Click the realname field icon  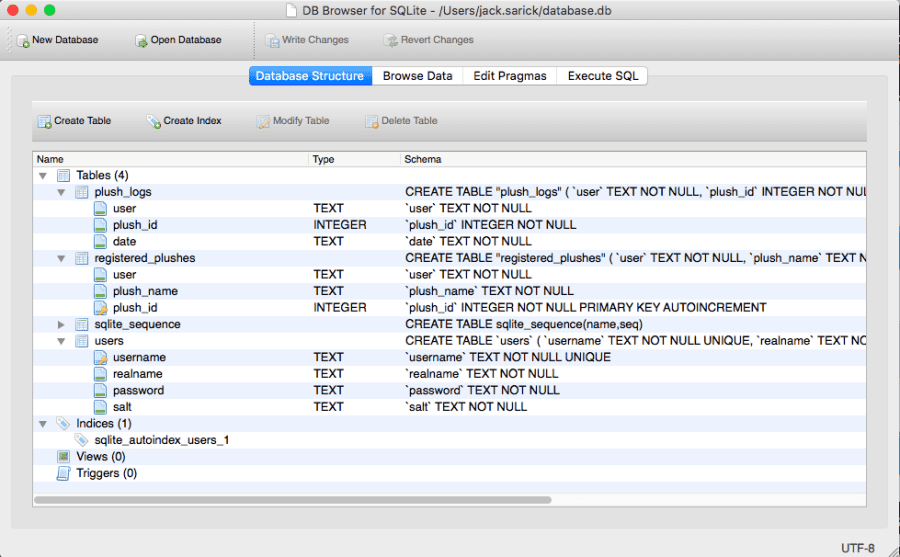tap(100, 374)
